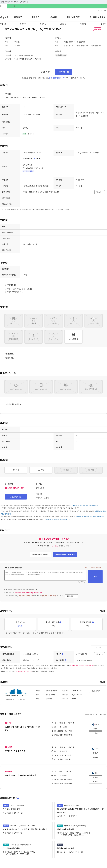Open the 출산휴가·육아휴직 menu

pos(98,17)
